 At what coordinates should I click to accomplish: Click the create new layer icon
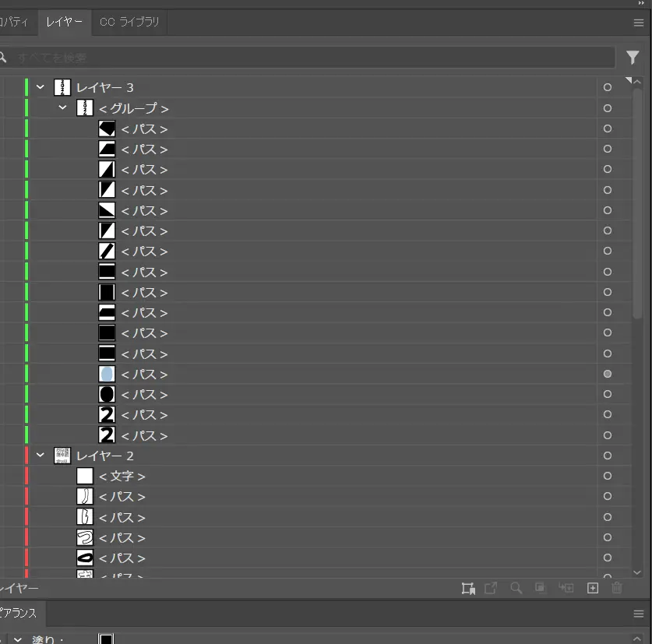pos(592,589)
